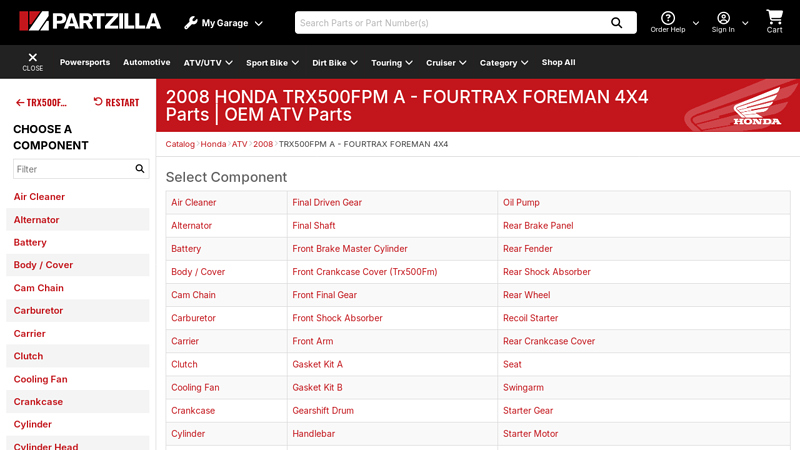Select Automotive in navigation bar
Screen dimensions: 800x450
(146, 62)
